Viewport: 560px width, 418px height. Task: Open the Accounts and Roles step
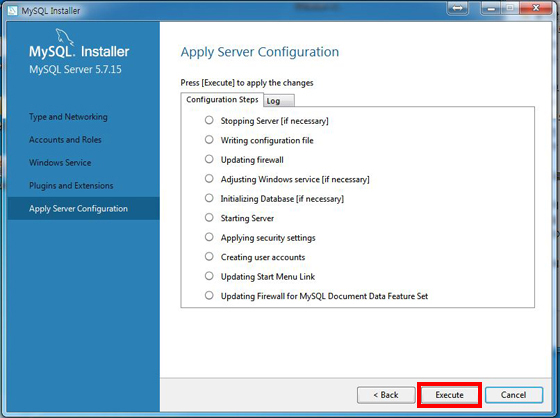pyautogui.click(x=65, y=140)
